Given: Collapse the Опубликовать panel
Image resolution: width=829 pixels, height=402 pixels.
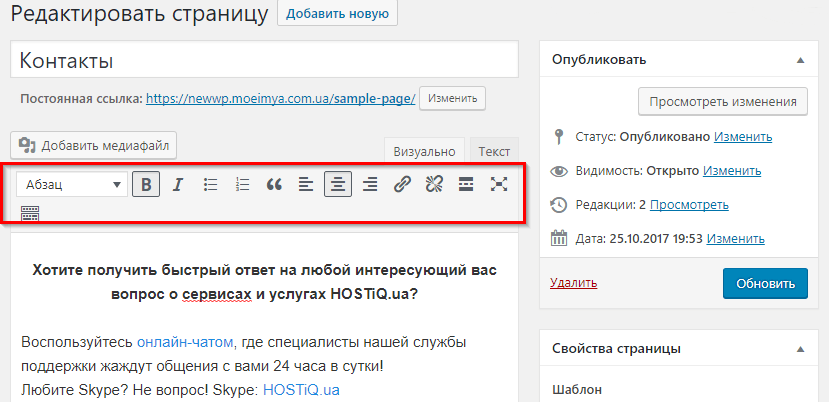Looking at the screenshot, I should 800,60.
